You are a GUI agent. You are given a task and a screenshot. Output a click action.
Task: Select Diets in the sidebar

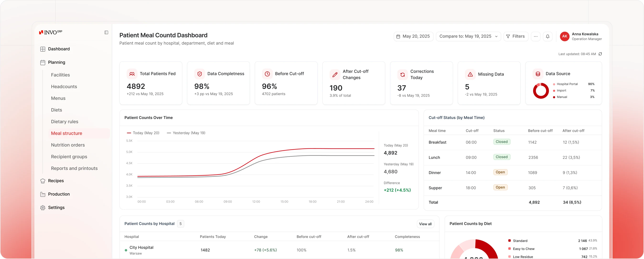pyautogui.click(x=57, y=110)
